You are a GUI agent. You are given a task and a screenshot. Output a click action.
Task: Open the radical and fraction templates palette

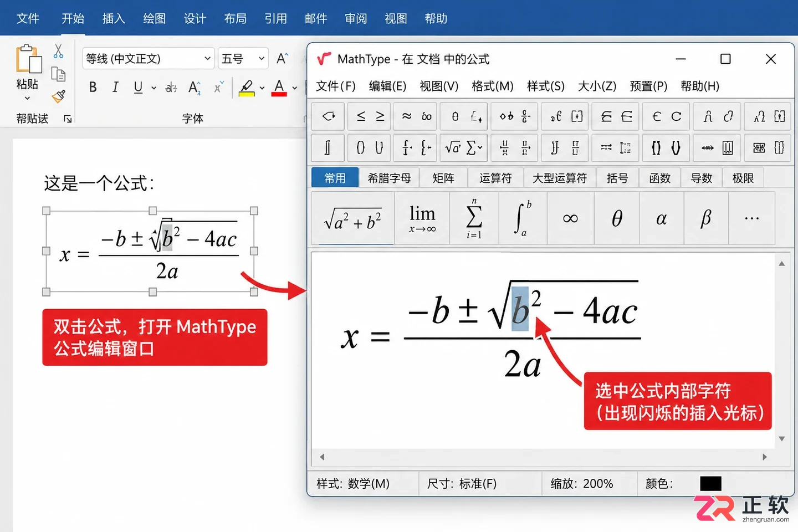click(464, 147)
